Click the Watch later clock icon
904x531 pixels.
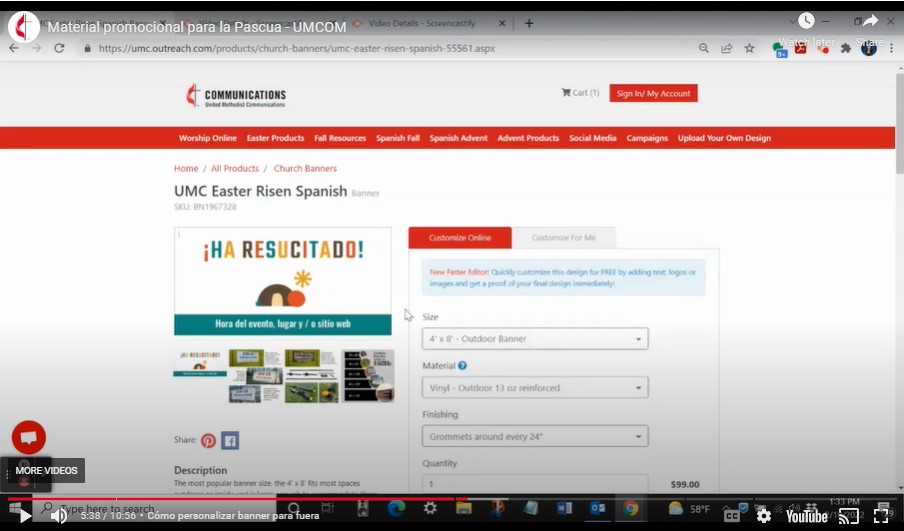click(806, 22)
